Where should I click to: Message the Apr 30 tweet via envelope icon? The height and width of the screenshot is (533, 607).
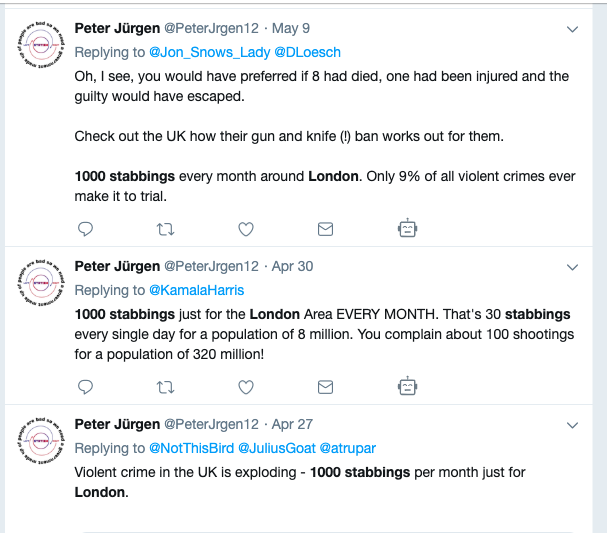pos(325,387)
